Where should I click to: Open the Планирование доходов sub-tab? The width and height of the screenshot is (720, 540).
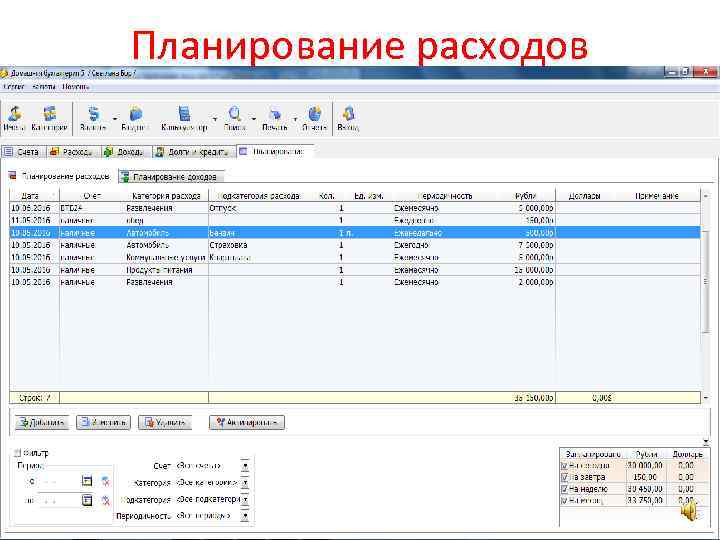pos(172,176)
